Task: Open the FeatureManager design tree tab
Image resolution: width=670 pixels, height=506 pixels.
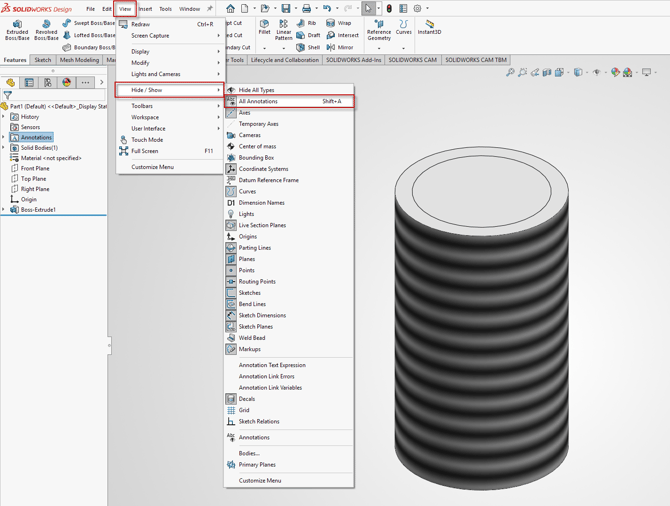Action: 10,82
